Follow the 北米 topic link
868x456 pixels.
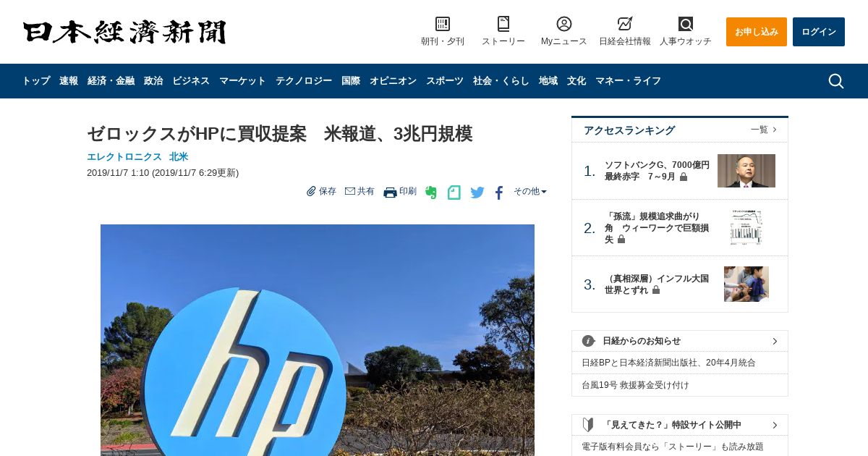(179, 156)
